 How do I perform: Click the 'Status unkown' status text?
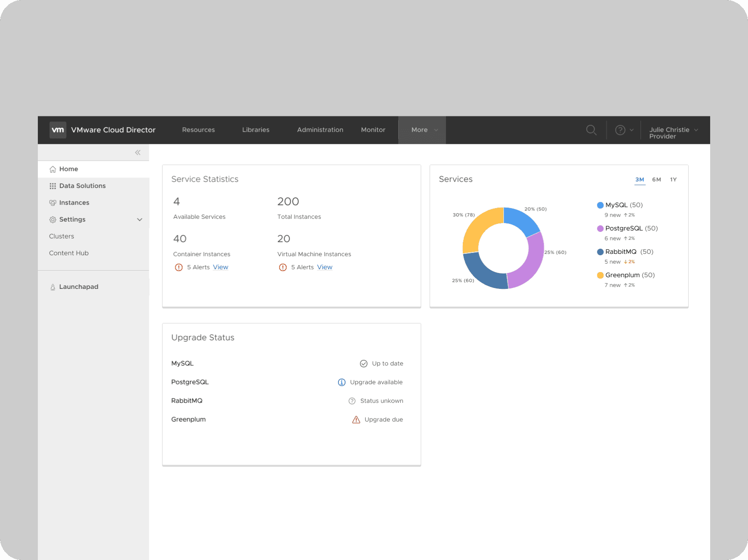(382, 401)
